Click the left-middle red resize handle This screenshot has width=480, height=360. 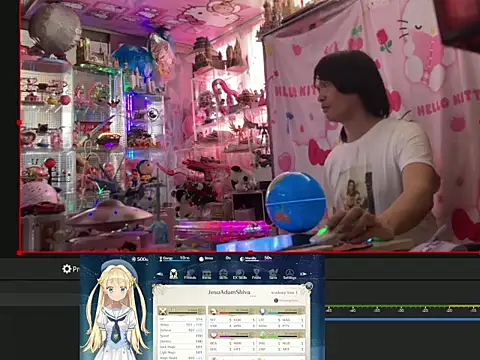point(19,123)
